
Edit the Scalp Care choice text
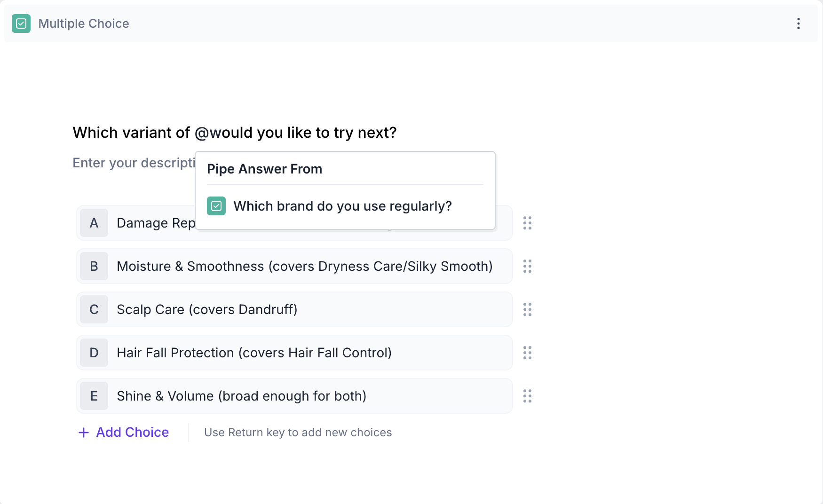(x=207, y=309)
